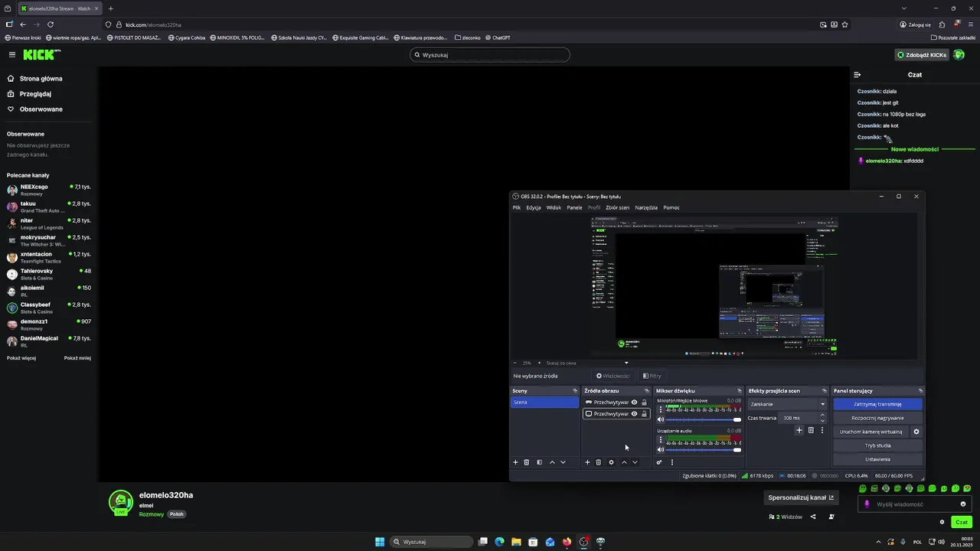Open virtual camera settings gear icon
This screenshot has width=980, height=551.
[916, 432]
